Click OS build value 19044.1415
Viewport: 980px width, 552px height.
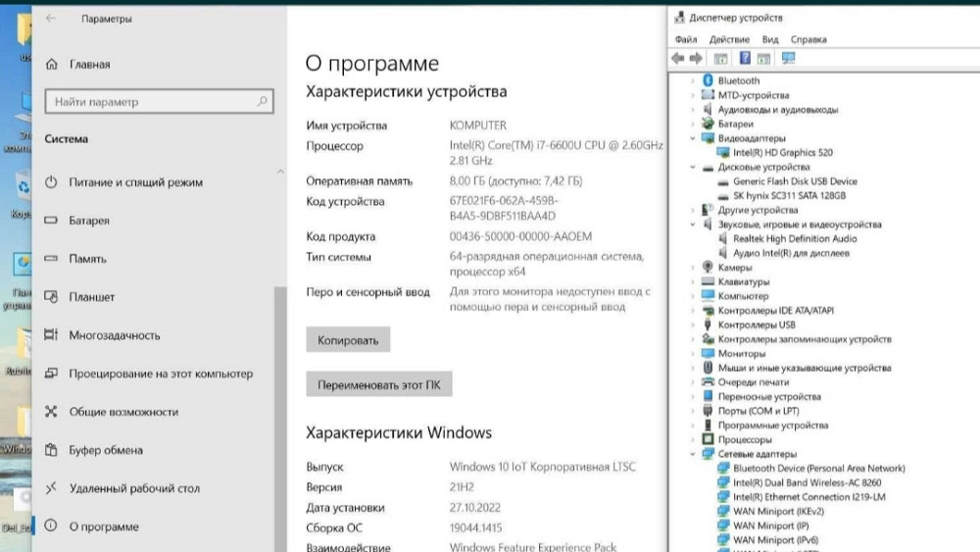point(475,528)
